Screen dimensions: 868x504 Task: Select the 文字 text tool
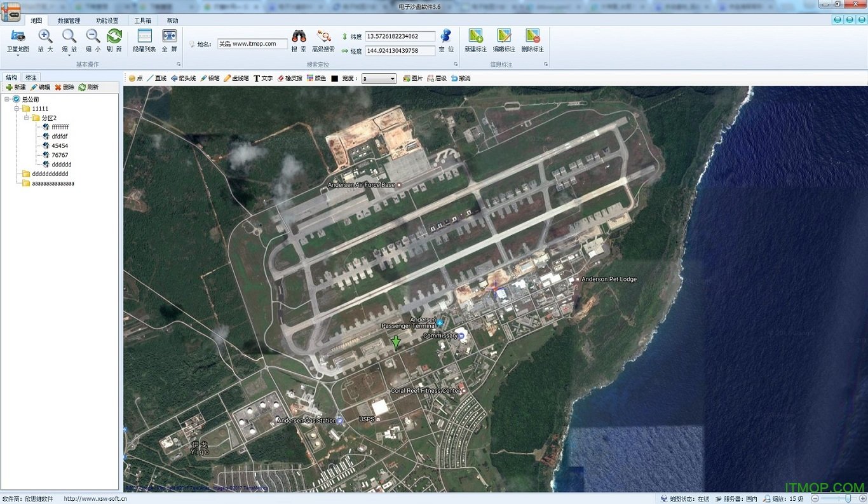point(263,78)
